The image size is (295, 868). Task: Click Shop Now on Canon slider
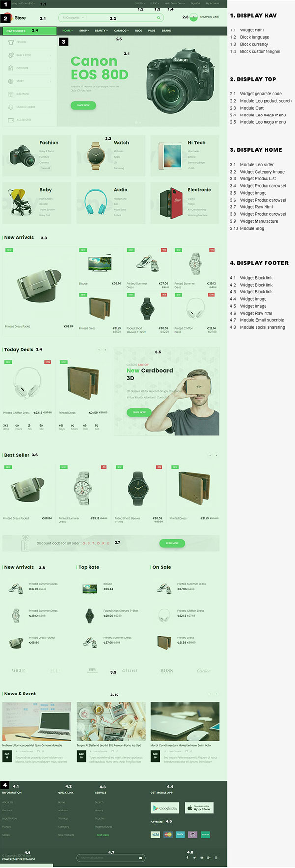coord(83,105)
